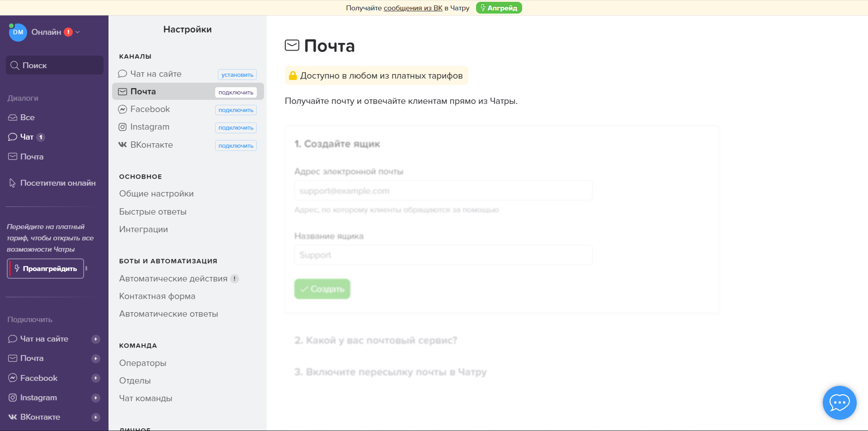Click the mailbox name input field
Screen dimensions: 868x431
pyautogui.click(x=443, y=255)
